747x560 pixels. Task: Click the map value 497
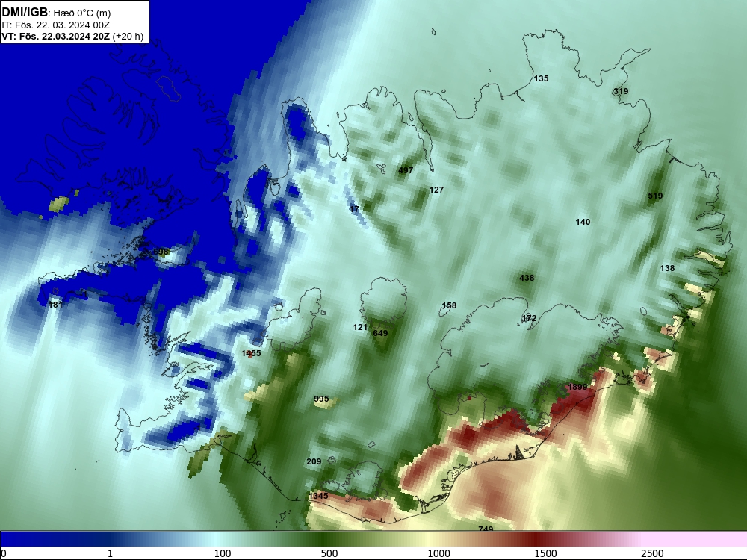406,170
